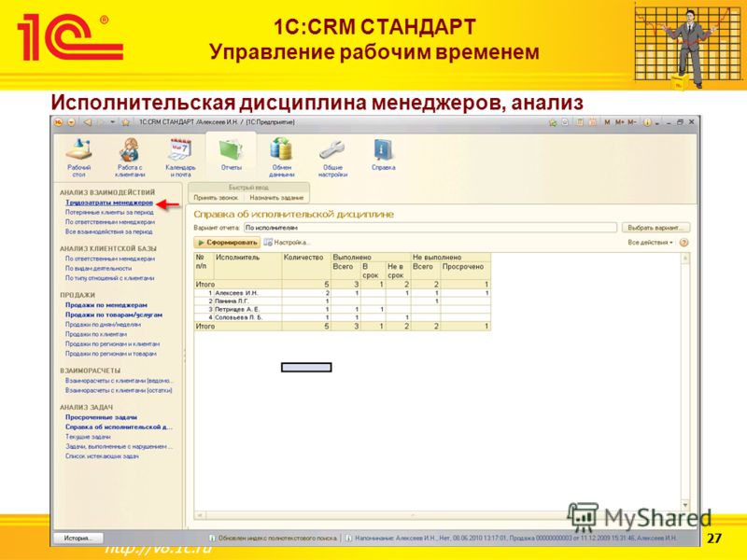Open the calculator icon in the title bar
The height and width of the screenshot is (560, 747).
580,122
